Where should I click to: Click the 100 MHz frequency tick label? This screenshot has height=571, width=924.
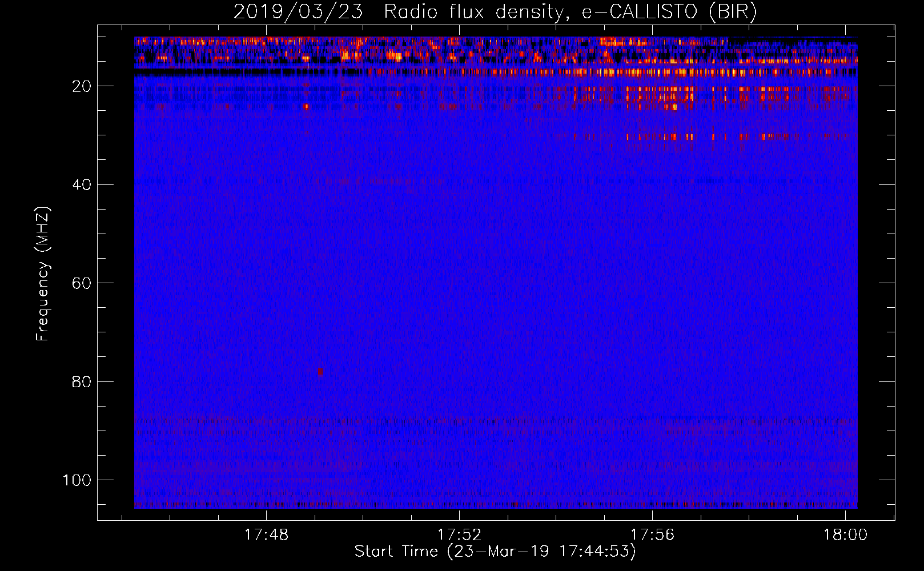[x=77, y=480]
